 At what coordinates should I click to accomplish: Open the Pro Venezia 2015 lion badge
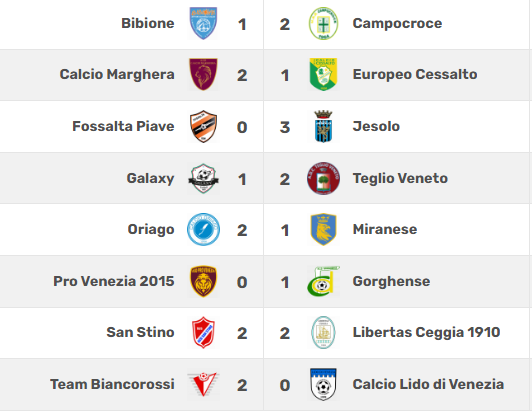[203, 281]
